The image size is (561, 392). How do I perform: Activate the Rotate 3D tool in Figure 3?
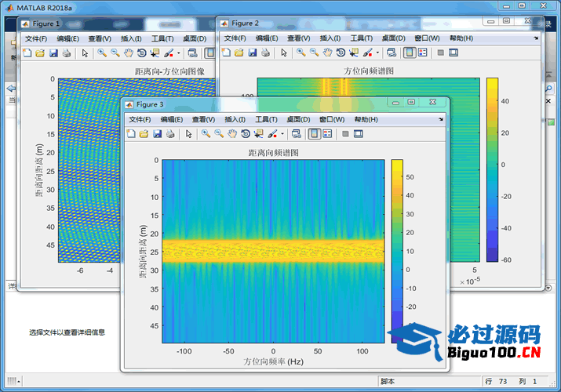(x=245, y=134)
